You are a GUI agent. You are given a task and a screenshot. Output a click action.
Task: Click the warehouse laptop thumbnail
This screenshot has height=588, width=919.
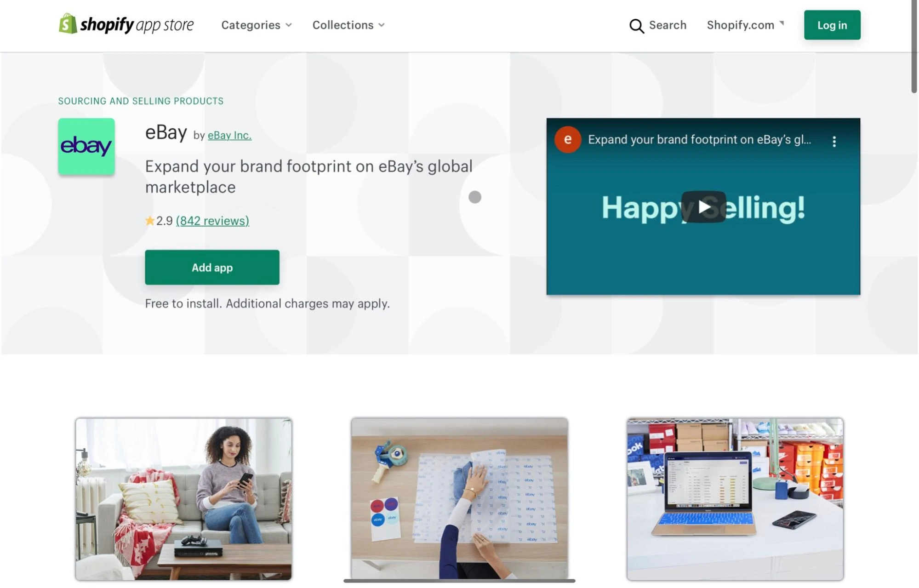pyautogui.click(x=735, y=498)
